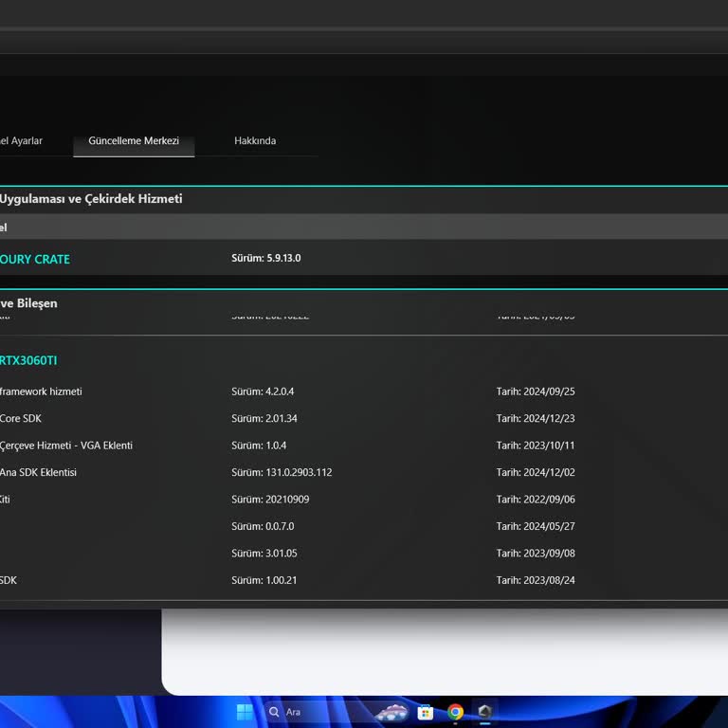Select version Sürüm: 1.0.4
Image resolution: width=728 pixels, height=728 pixels.
pyautogui.click(x=259, y=446)
